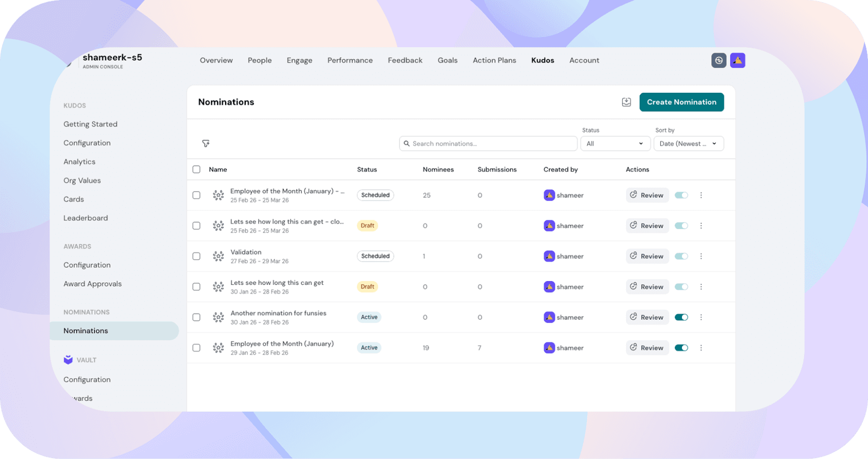Toggle off the Another nomination for funsies switch
This screenshot has height=459, width=868.
681,317
